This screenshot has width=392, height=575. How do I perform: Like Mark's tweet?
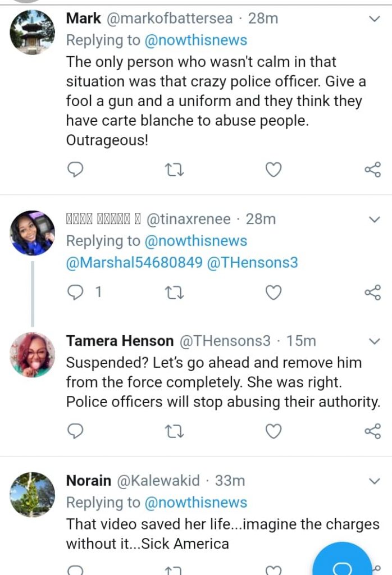pos(273,169)
